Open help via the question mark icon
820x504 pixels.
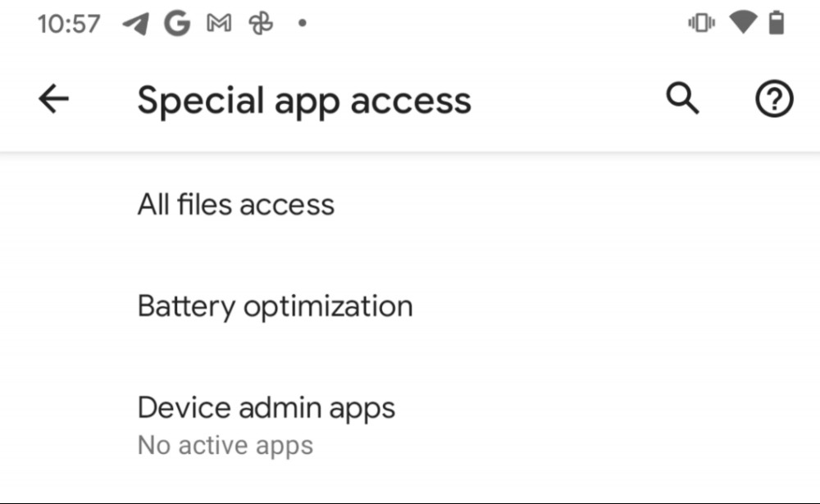[774, 98]
